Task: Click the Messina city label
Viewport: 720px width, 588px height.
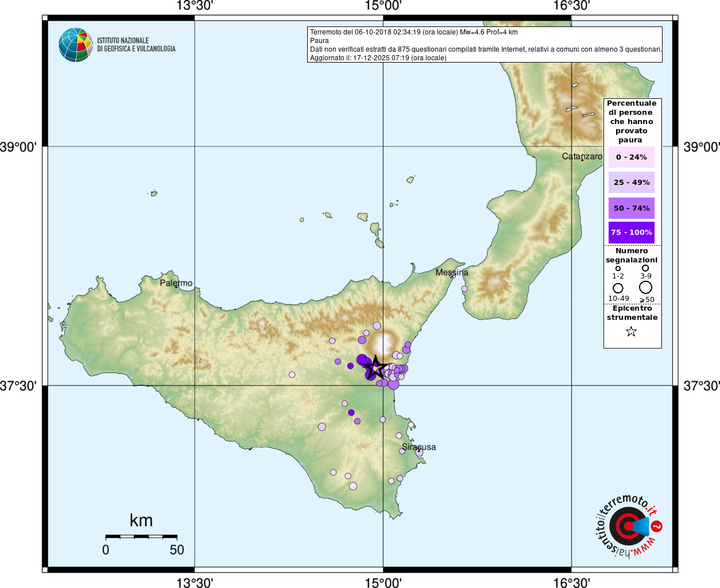Action: point(452,272)
